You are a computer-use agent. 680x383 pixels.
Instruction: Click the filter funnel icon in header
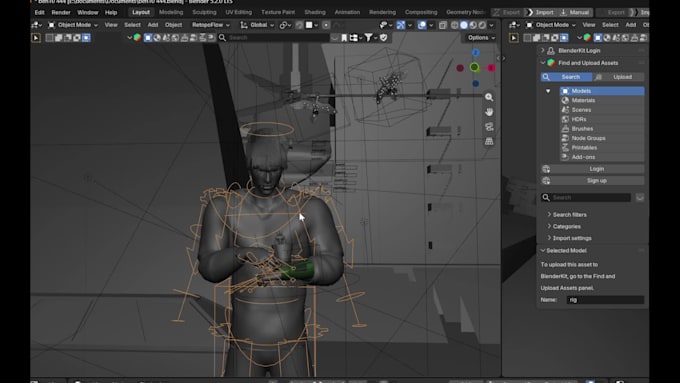click(x=368, y=38)
